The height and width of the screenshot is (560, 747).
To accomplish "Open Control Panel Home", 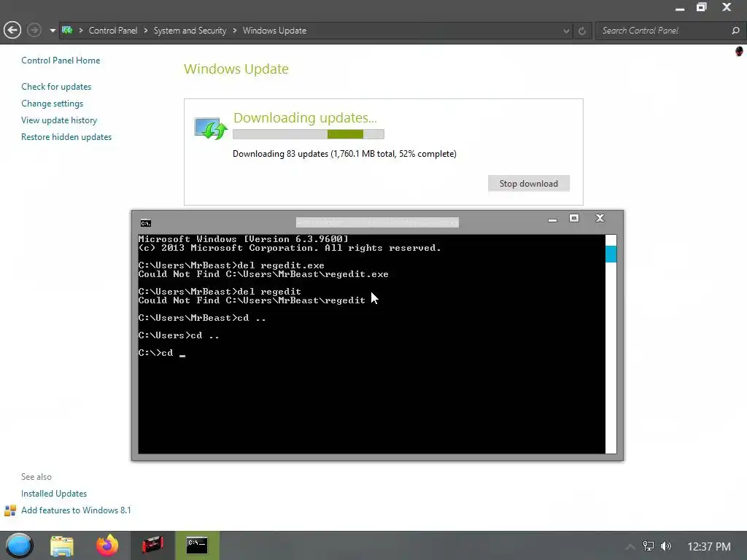I will coord(61,61).
